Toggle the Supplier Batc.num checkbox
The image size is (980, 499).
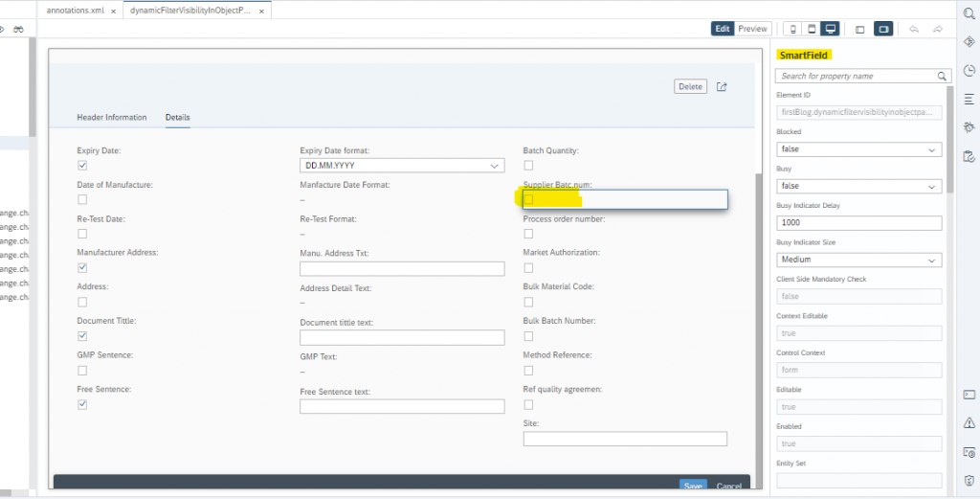click(528, 199)
